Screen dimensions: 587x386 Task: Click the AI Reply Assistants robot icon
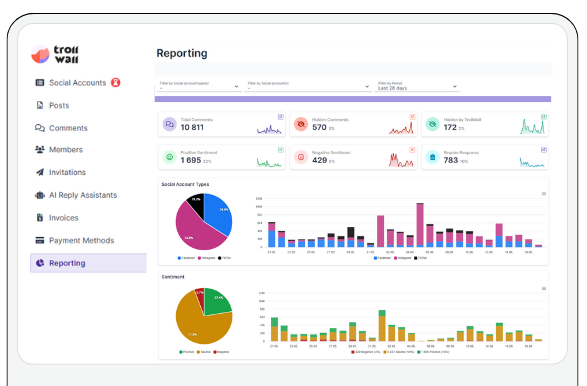(x=40, y=195)
